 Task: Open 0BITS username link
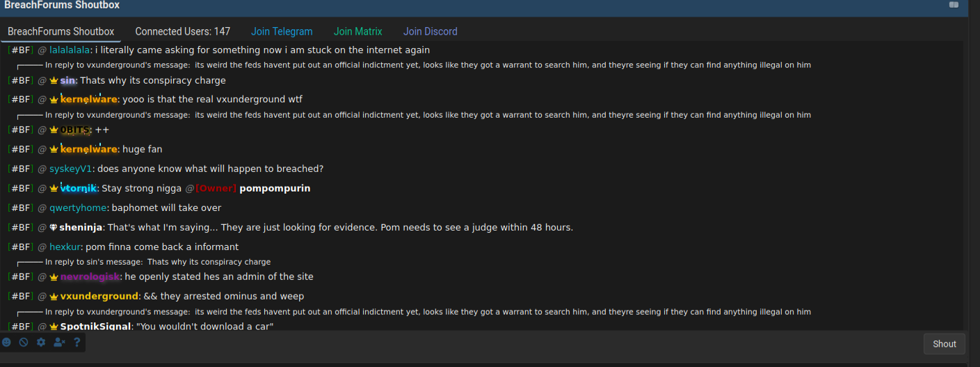tap(76, 130)
